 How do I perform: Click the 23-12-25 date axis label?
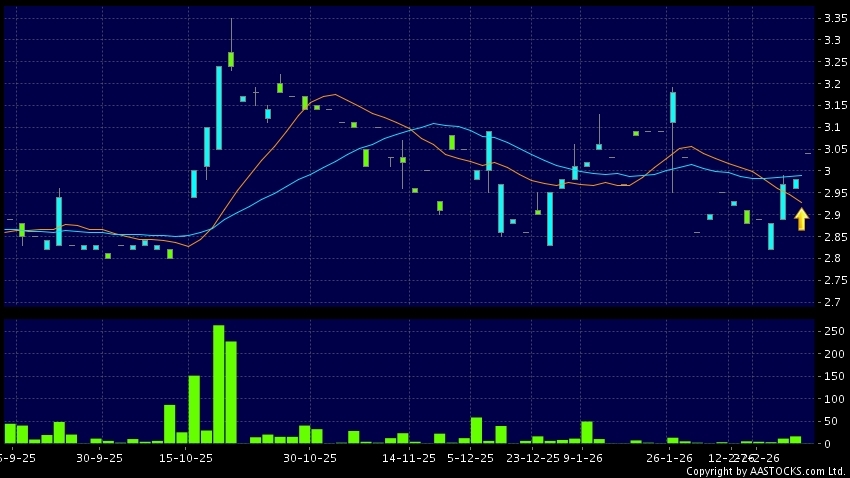pyautogui.click(x=533, y=458)
